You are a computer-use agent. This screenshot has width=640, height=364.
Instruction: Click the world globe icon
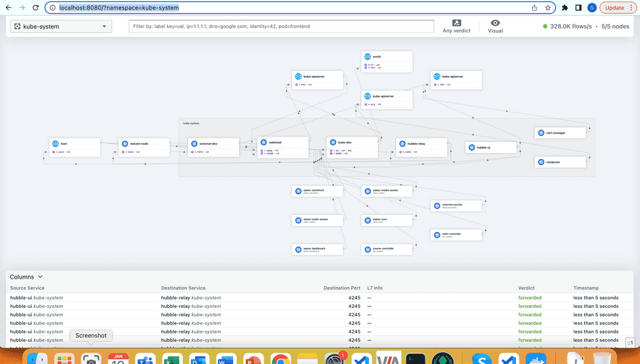367,58
